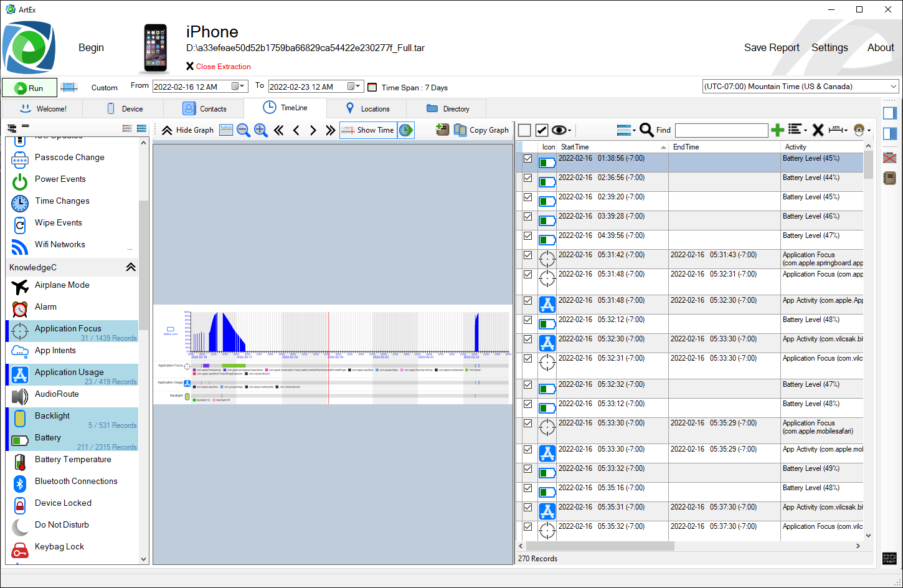The width and height of the screenshot is (903, 588).
Task: Click the graph grid icon next to Hide Graph
Action: click(x=226, y=130)
